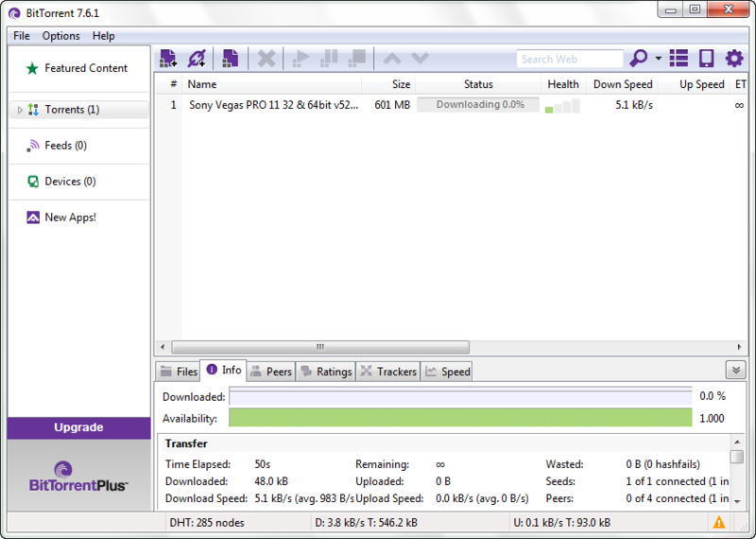Image resolution: width=756 pixels, height=539 pixels.
Task: Click the health bars of the torrent
Action: 562,106
